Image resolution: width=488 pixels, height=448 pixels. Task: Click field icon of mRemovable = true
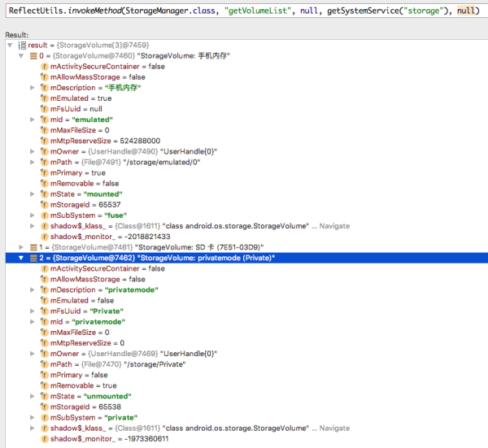(45, 385)
